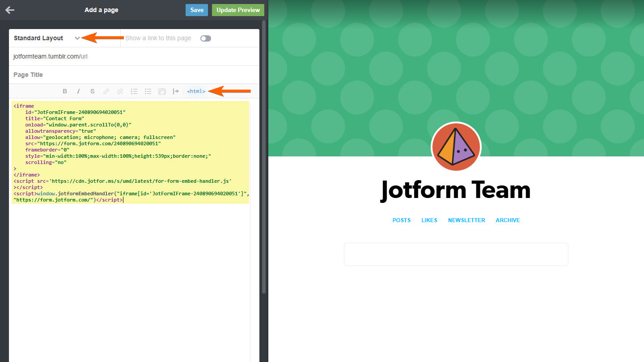Enable the 'Show a link to this page' toggle
The image size is (644, 362).
click(206, 38)
